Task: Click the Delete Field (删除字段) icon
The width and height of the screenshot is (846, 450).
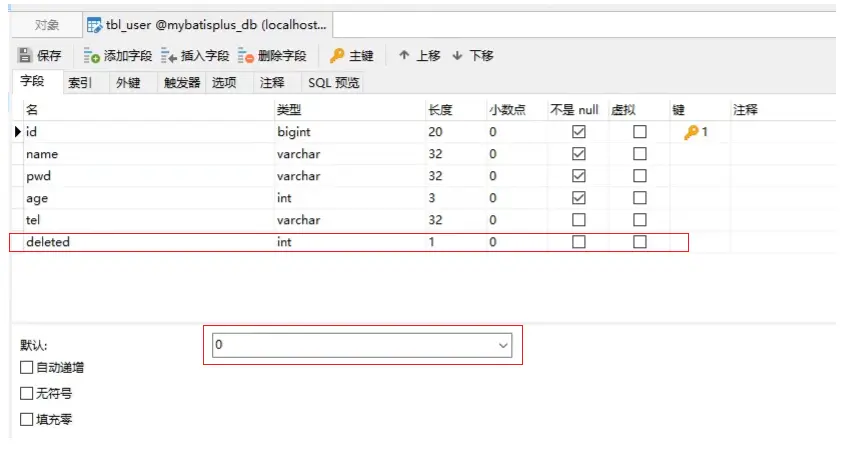Action: tap(245, 55)
